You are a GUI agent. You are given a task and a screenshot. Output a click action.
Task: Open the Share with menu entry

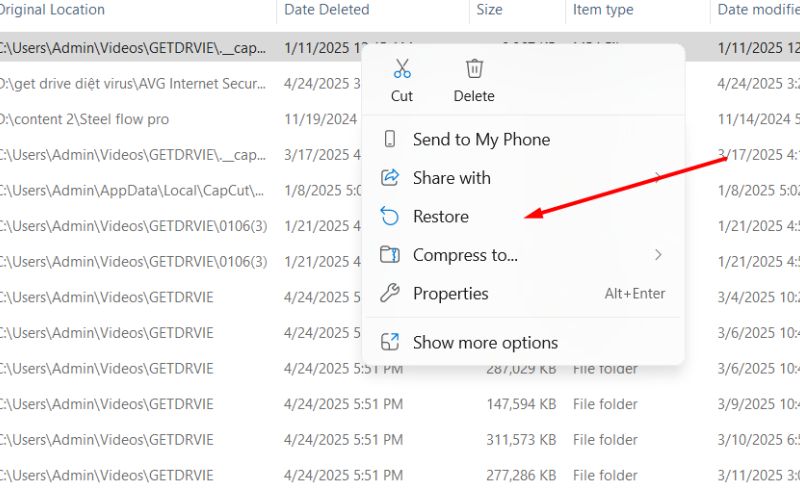click(523, 178)
